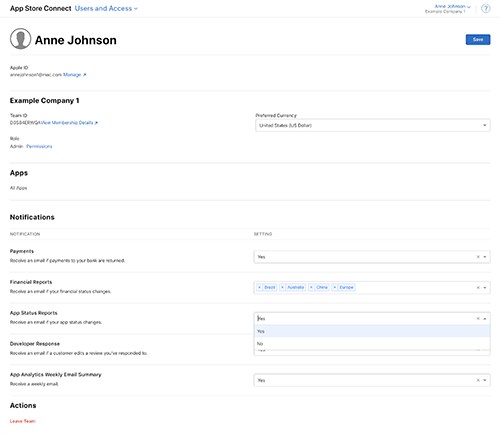Screen dimensions: 500x434
Task: Click the Save button
Action: [478, 39]
